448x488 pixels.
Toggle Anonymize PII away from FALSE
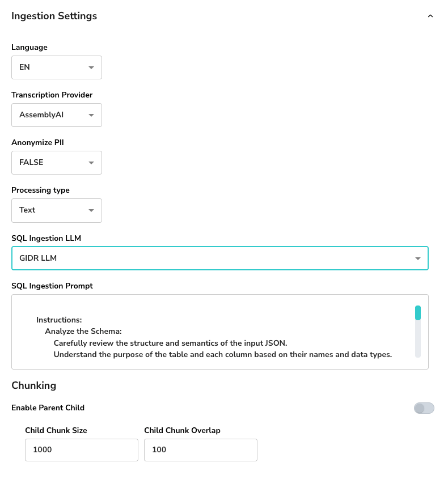[x=57, y=162]
